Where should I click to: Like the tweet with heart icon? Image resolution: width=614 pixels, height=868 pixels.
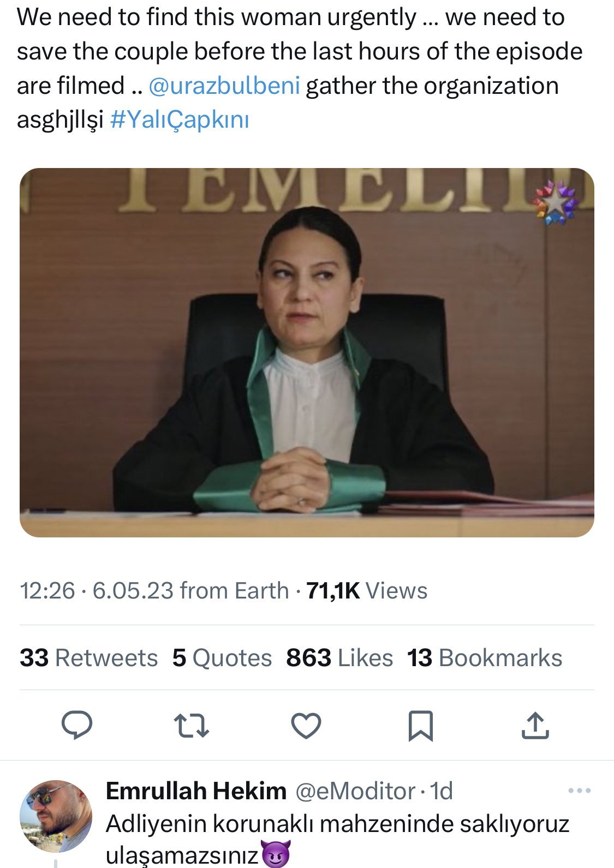pos(306,726)
